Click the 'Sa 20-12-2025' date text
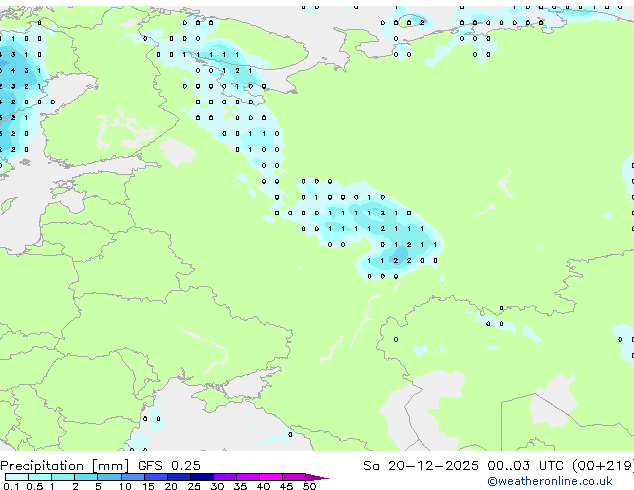634x490 pixels. click(421, 466)
